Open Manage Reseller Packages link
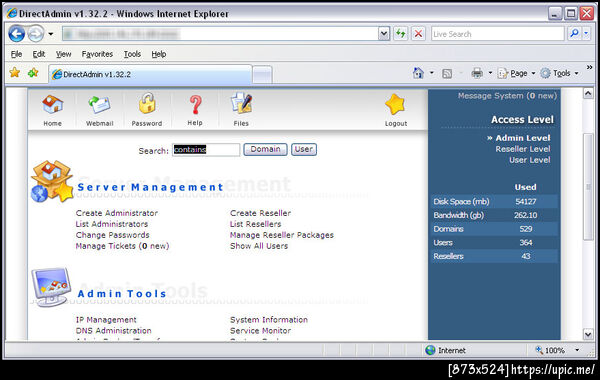600x380 pixels. pos(282,235)
